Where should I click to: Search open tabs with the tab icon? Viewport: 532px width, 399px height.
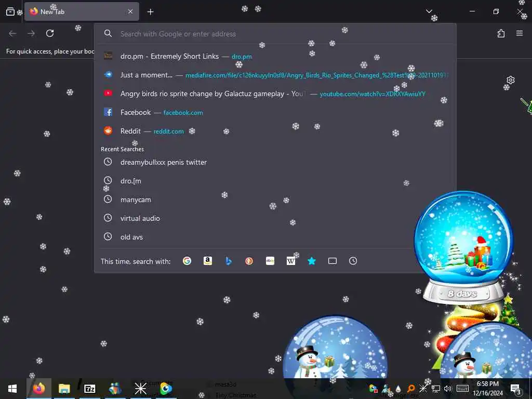click(332, 261)
